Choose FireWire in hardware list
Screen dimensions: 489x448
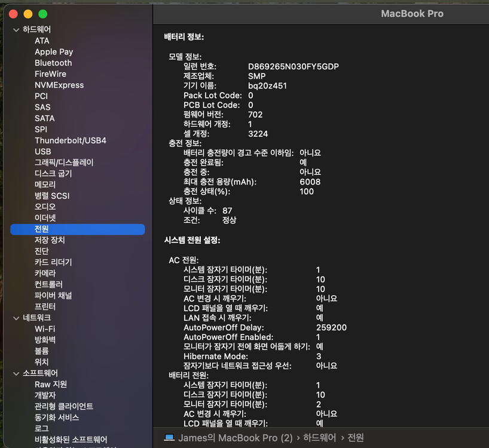(x=51, y=74)
